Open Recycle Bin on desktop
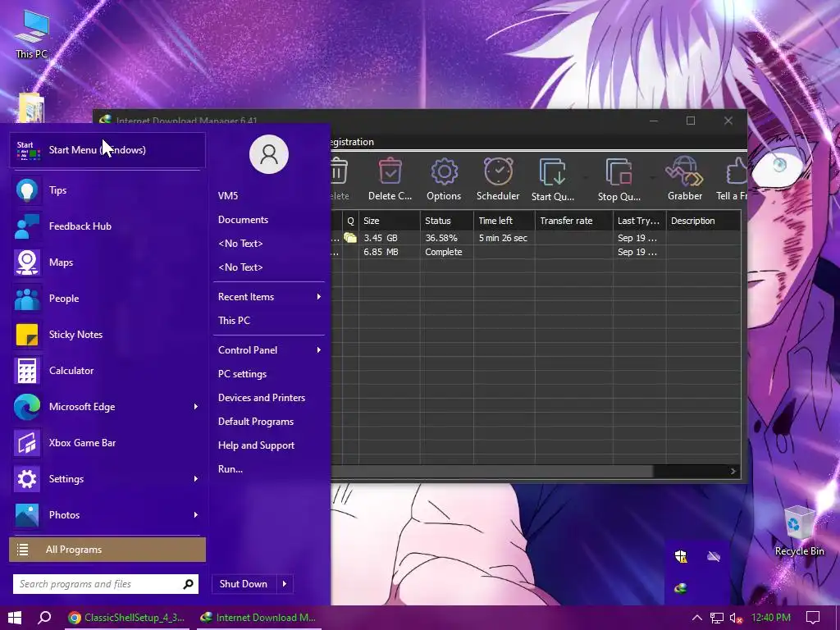The image size is (840, 630). tap(799, 531)
